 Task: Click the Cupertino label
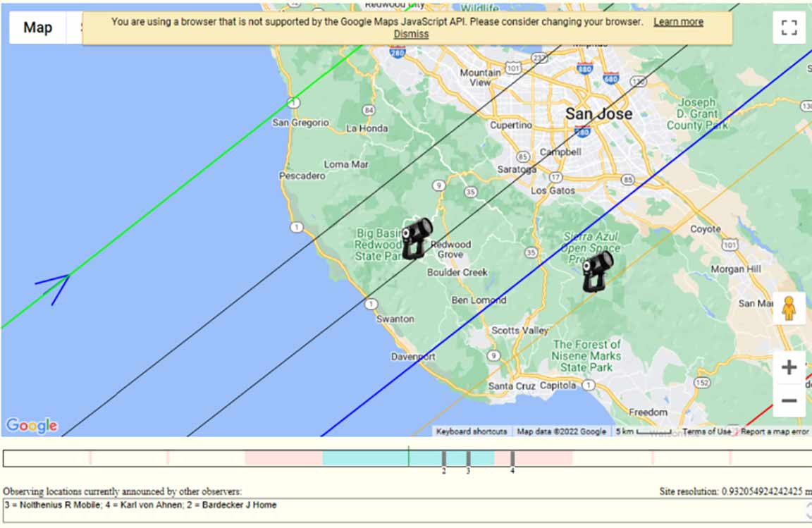click(x=510, y=125)
